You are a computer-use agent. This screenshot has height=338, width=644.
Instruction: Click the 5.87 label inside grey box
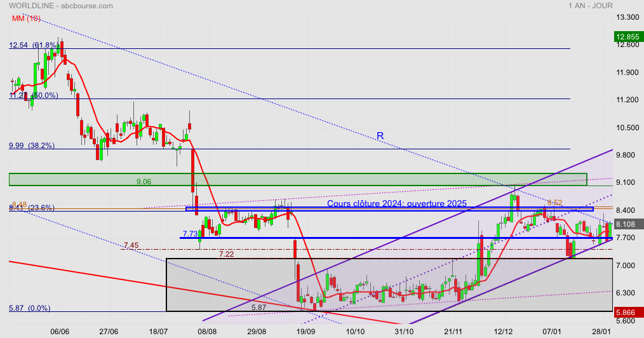pyautogui.click(x=259, y=308)
